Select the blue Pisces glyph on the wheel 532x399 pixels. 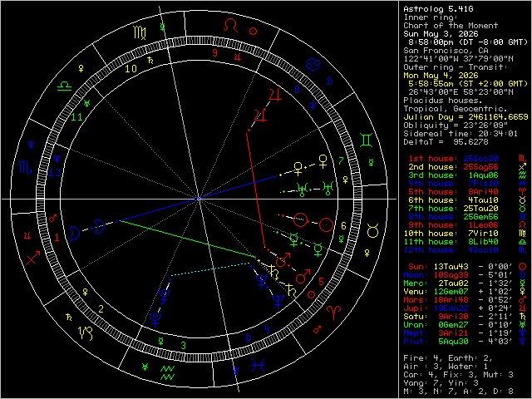[x=259, y=366]
